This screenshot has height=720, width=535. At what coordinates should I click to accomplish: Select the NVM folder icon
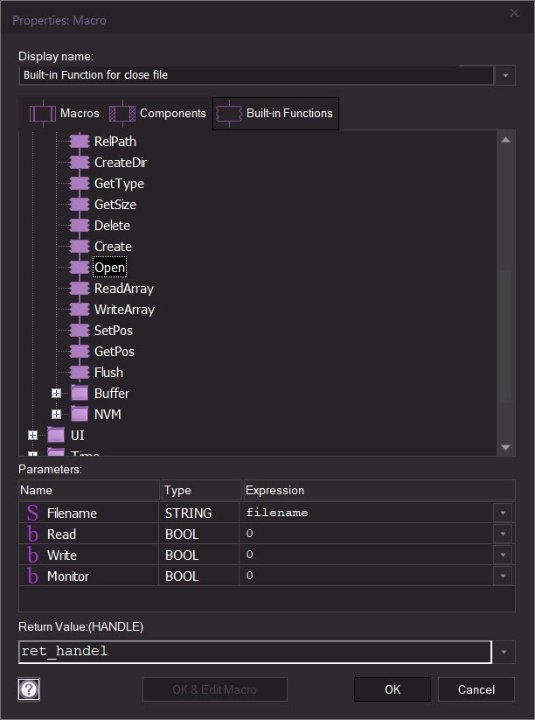[x=79, y=414]
